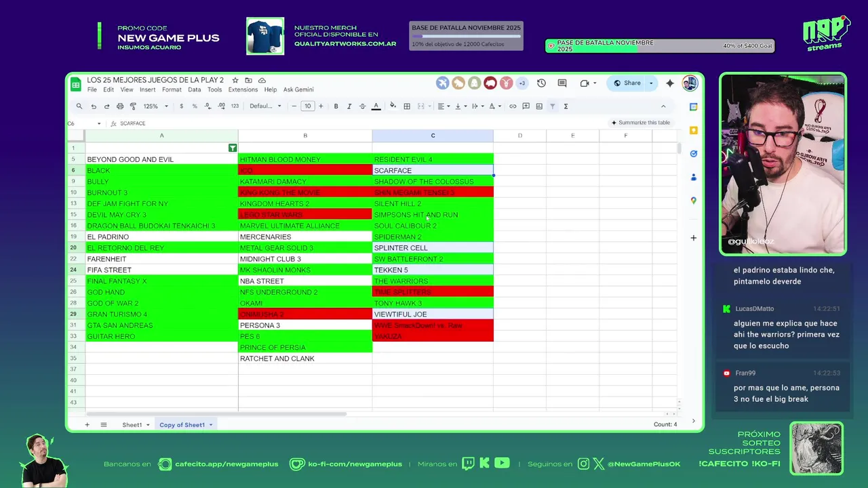This screenshot has width=868, height=488.
Task: Open the Insert menu
Action: pos(147,89)
